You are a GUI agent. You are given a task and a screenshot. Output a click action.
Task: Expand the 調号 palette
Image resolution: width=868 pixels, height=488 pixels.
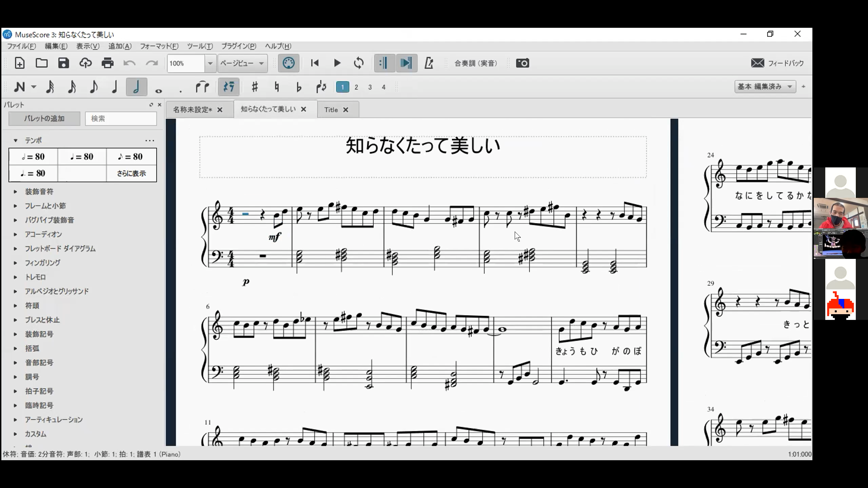(15, 377)
